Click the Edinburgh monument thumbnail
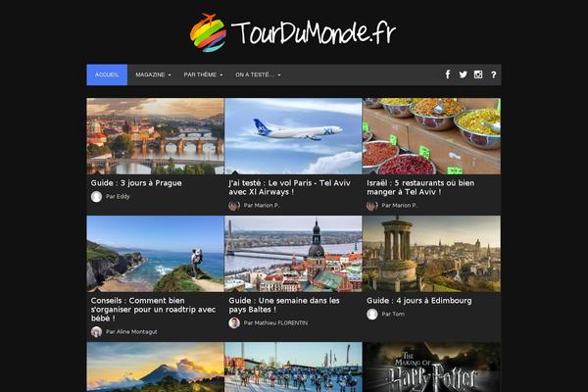 click(431, 254)
